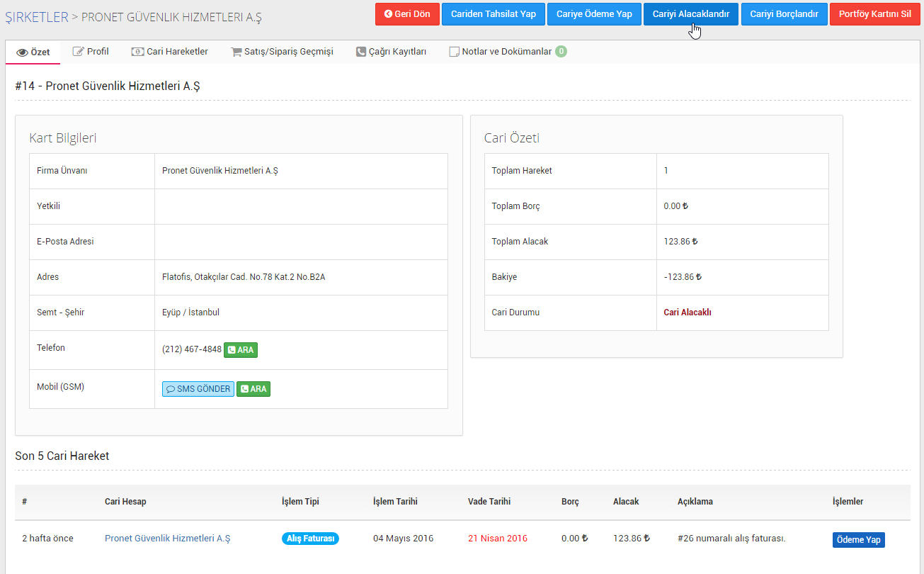Click Toplam Borç value 0.00
Viewport: 924px width, 574px height.
coord(676,206)
